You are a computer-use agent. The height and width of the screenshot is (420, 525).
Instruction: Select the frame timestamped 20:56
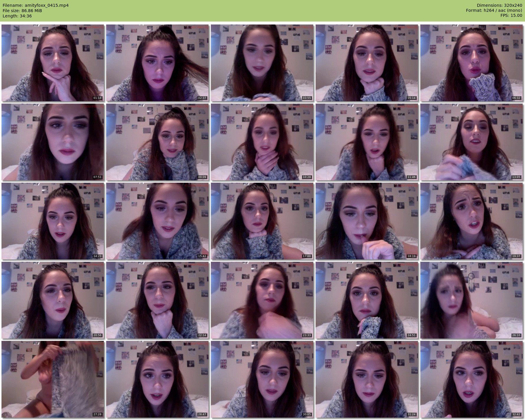point(52,300)
